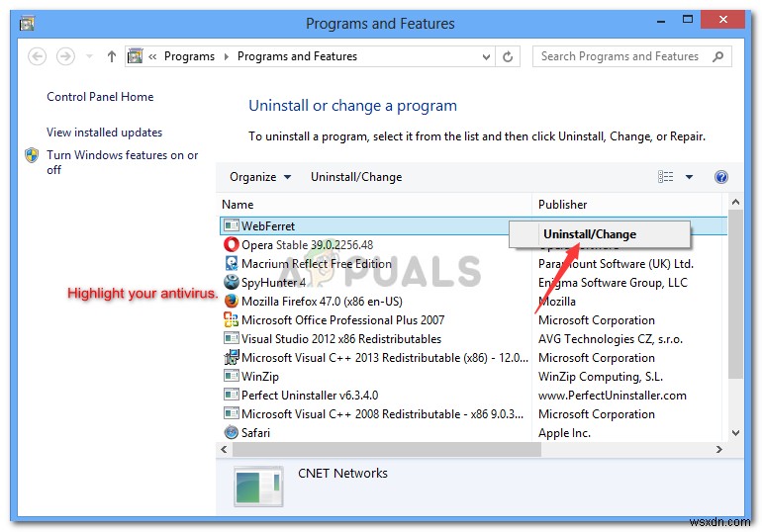Open Control Panel Home link
This screenshot has width=762, height=532.
100,97
